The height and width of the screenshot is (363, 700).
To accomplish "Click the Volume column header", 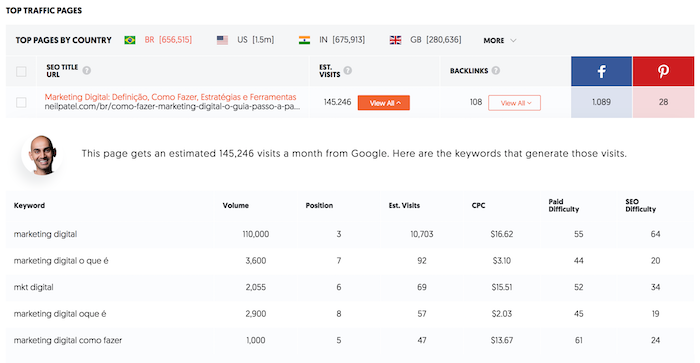I will [x=236, y=205].
